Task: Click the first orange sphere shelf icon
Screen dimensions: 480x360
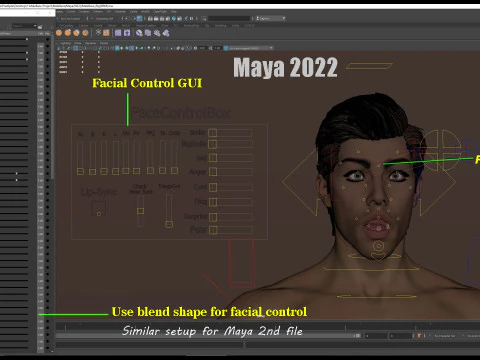Action: tap(59, 33)
